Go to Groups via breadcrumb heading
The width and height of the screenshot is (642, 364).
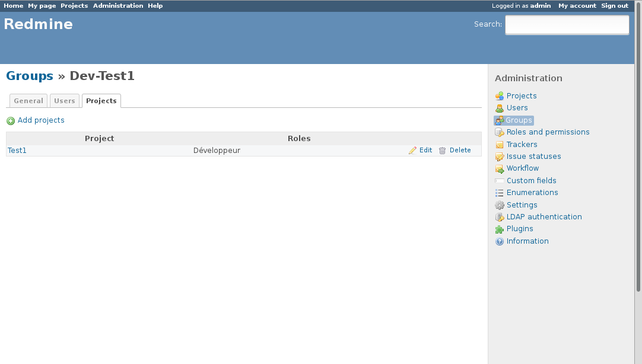tap(30, 76)
